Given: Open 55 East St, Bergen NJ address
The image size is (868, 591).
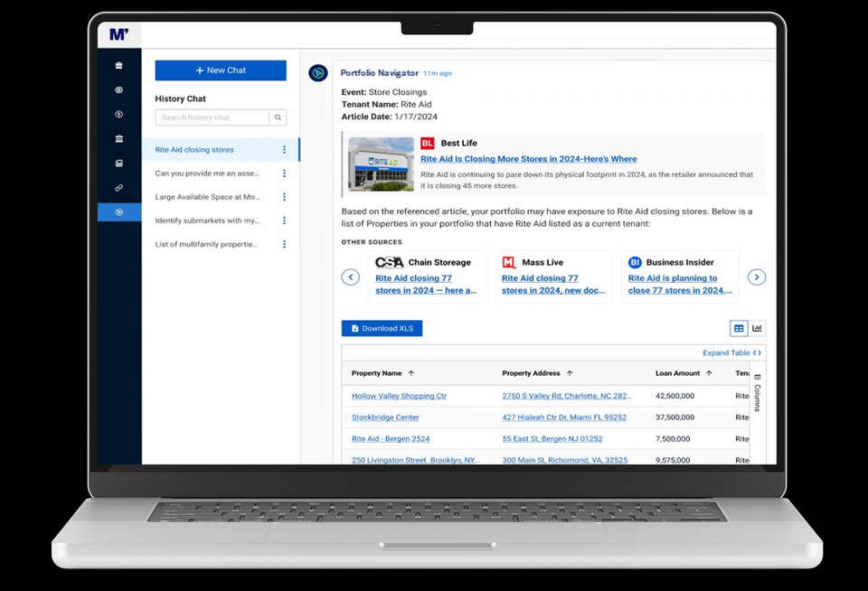Looking at the screenshot, I should pyautogui.click(x=552, y=439).
